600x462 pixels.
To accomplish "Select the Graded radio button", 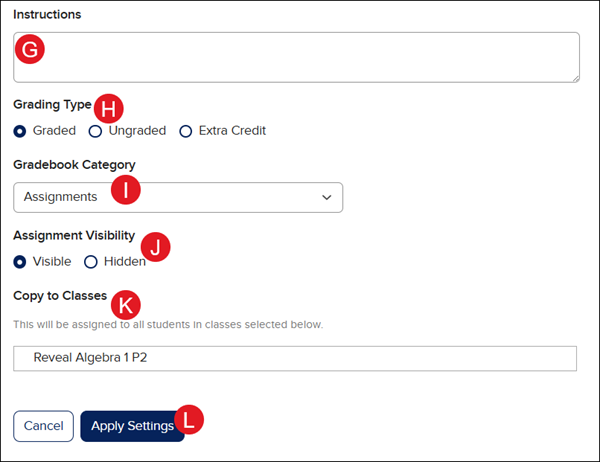I will [x=20, y=131].
